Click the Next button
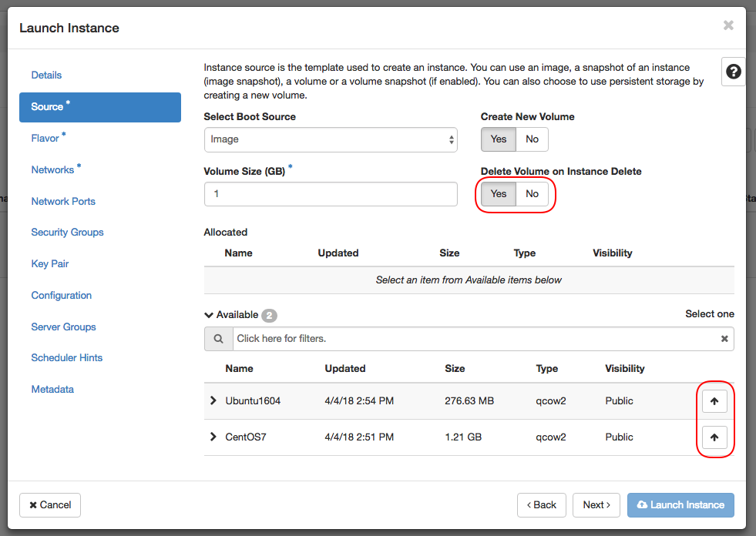Image resolution: width=756 pixels, height=536 pixels. pos(596,505)
